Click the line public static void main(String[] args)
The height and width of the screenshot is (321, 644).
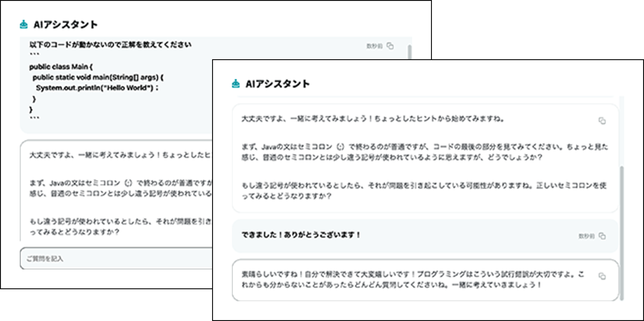98,78
